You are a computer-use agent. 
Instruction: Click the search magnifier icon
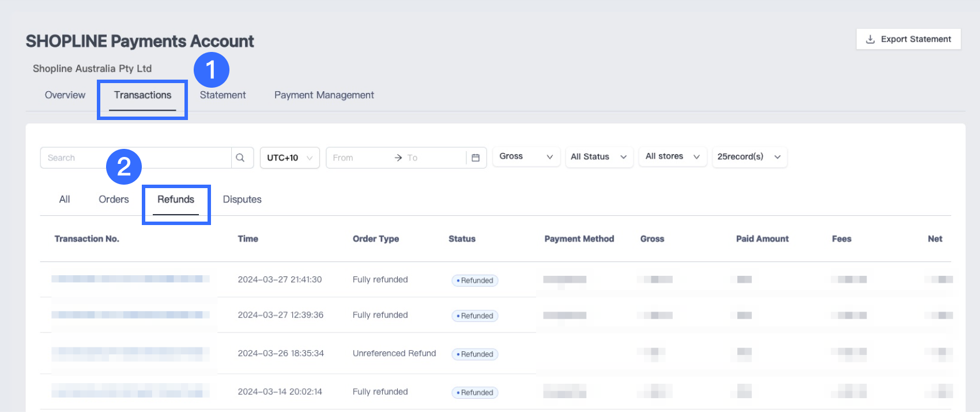[x=240, y=158]
